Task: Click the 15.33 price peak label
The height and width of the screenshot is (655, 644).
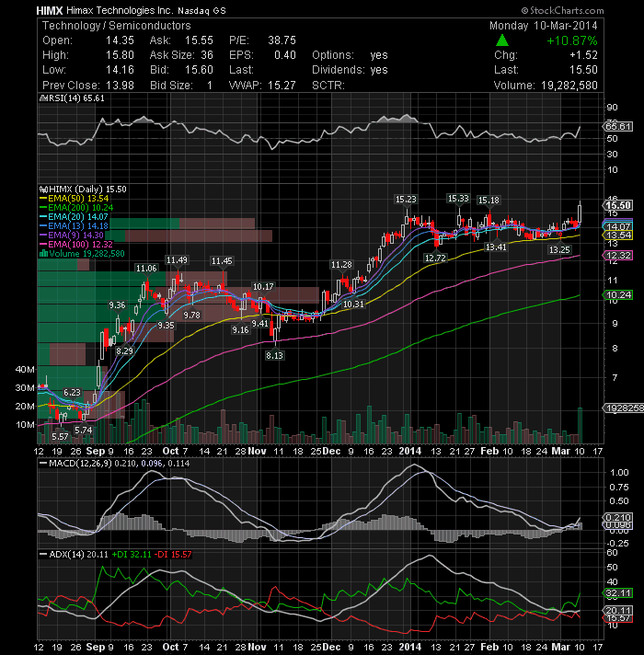Action: [x=458, y=199]
